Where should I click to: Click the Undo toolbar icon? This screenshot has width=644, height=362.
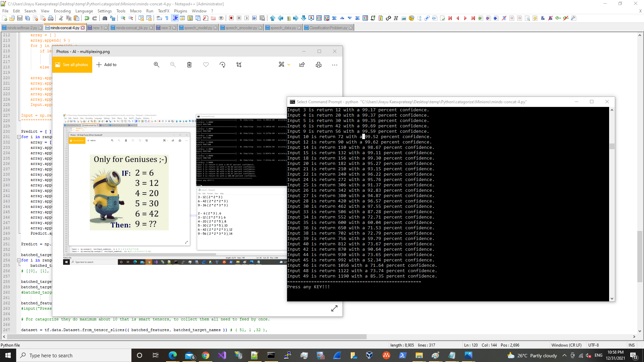(x=87, y=18)
